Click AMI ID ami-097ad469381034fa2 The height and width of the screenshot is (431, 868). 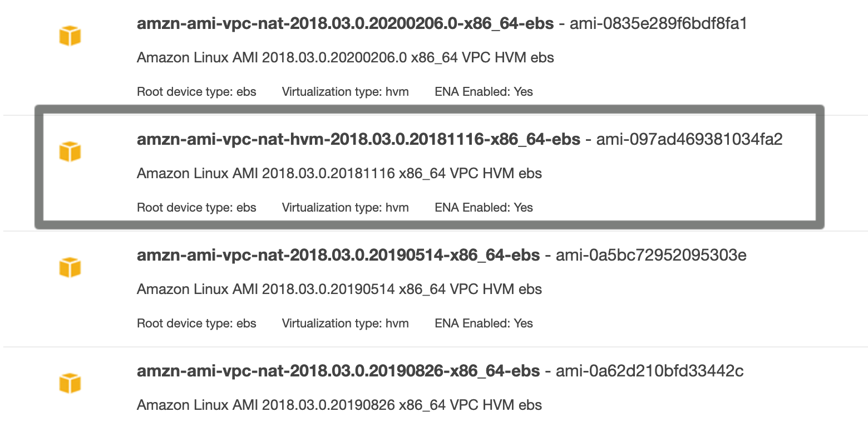[689, 140]
